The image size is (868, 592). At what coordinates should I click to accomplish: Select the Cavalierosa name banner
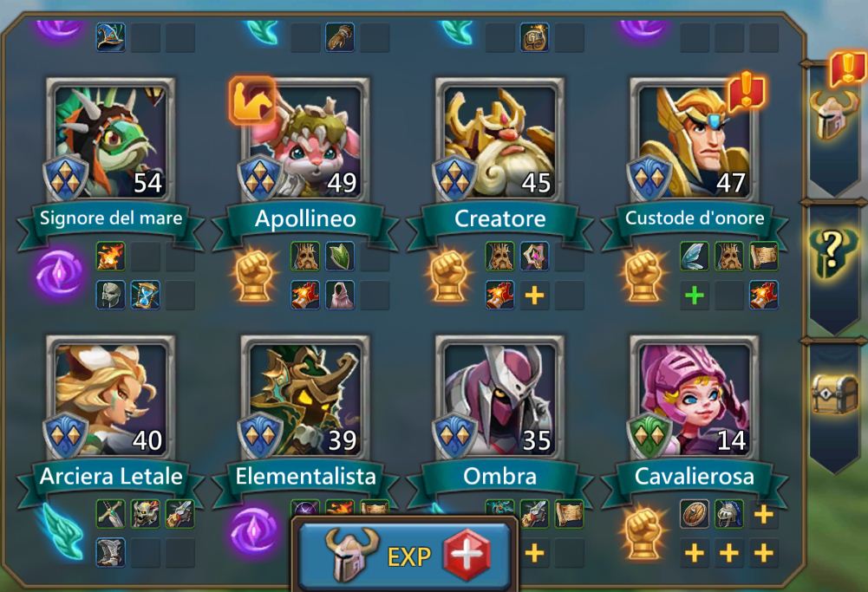tap(695, 477)
